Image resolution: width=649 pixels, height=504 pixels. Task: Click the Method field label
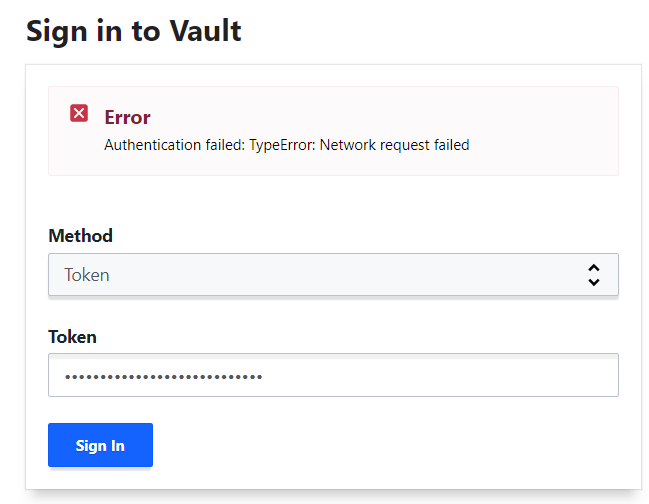click(80, 236)
